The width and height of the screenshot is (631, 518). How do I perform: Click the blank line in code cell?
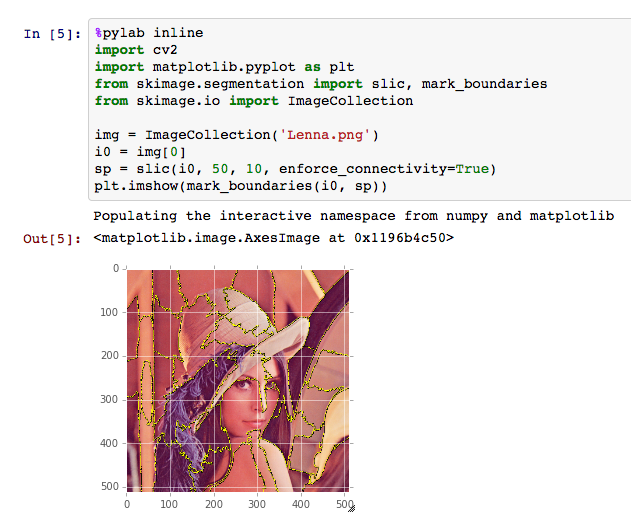tap(358, 118)
